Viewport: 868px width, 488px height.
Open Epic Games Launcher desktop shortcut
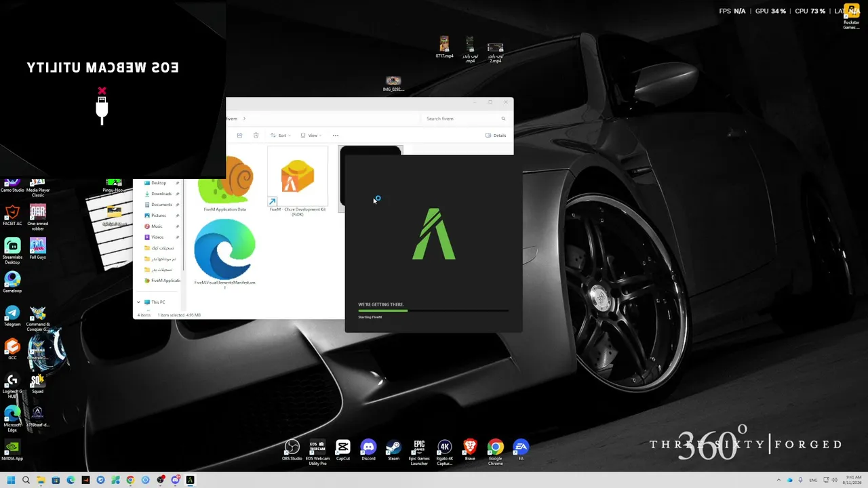(x=419, y=452)
